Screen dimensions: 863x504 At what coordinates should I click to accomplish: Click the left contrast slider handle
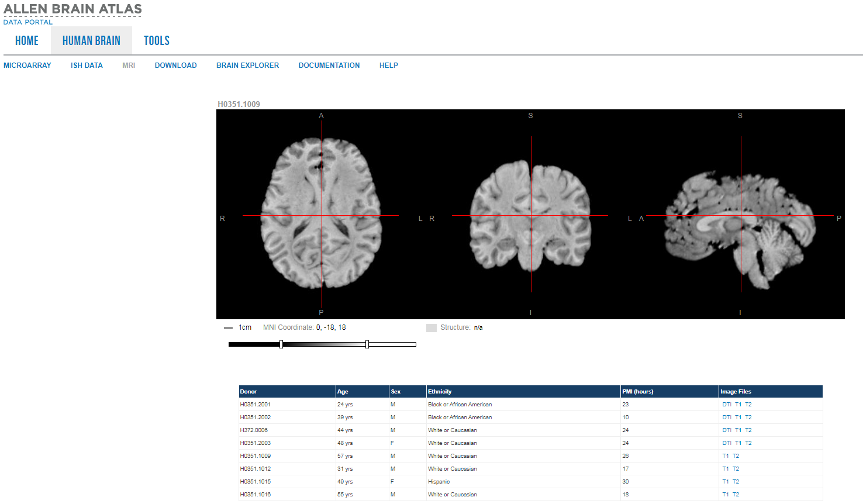(x=281, y=344)
